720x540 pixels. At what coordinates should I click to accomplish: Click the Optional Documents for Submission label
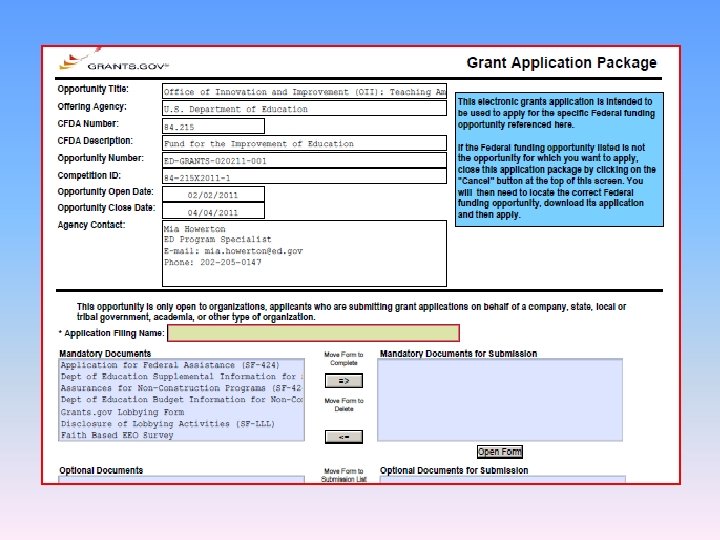pos(454,470)
